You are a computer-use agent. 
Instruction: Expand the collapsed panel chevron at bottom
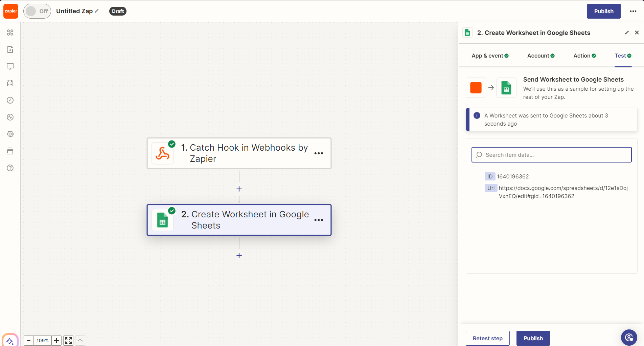point(80,341)
